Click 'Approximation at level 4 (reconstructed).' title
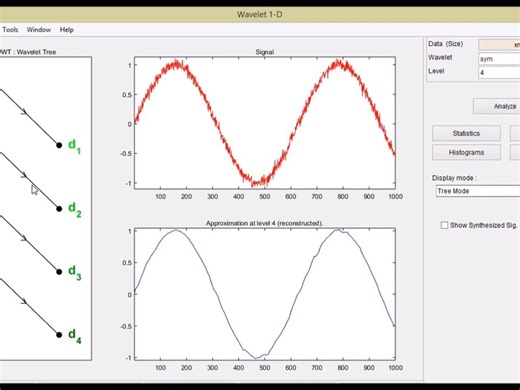Viewport: 520px width, 390px height. 265,223
